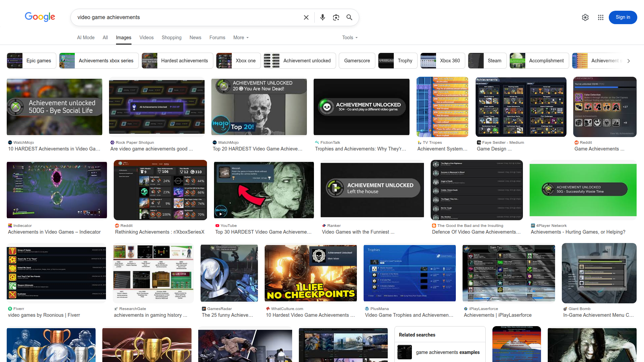Open Google apps grid icon
The width and height of the screenshot is (644, 362).
click(x=601, y=17)
